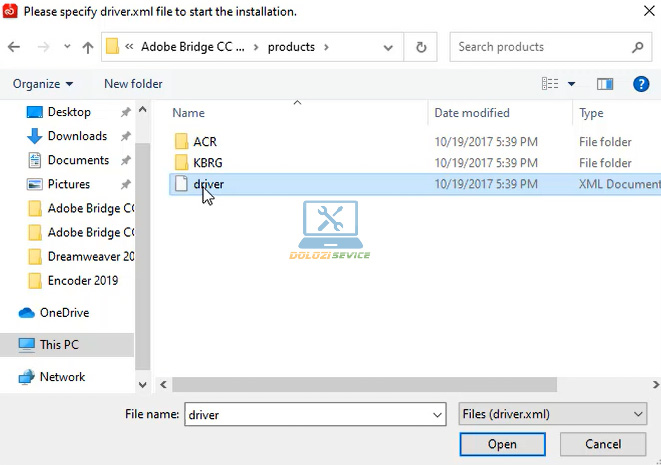Screen dimensions: 661x465
Task: Click the Open button
Action: pos(502,444)
